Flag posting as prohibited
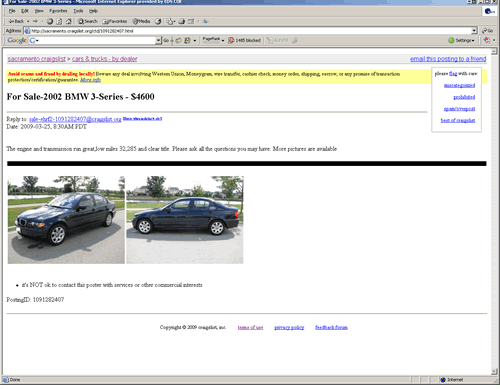 coord(464,97)
